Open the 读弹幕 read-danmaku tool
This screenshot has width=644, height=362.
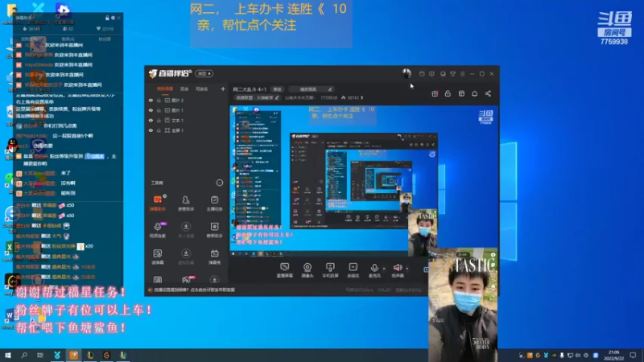tap(158, 257)
